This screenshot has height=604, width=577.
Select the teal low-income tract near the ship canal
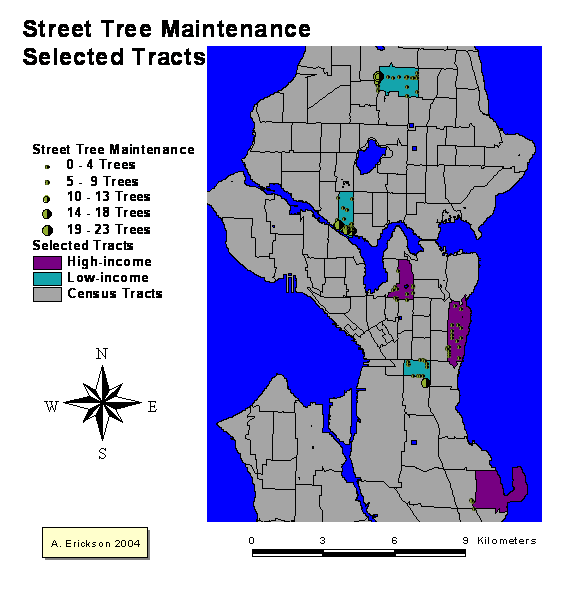pyautogui.click(x=346, y=210)
